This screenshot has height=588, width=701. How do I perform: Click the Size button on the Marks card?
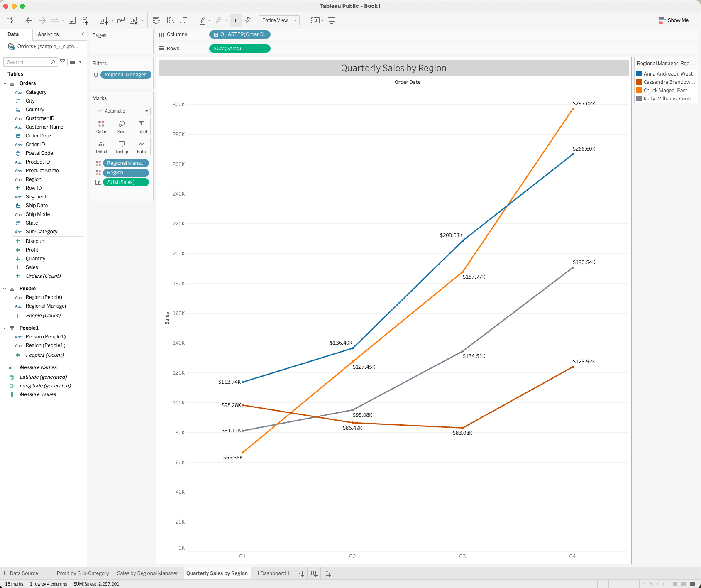click(x=121, y=127)
